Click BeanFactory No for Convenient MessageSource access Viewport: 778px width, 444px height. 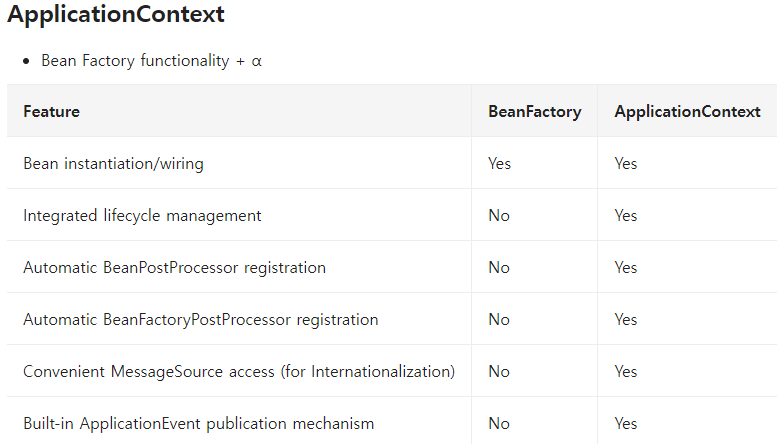[498, 372]
